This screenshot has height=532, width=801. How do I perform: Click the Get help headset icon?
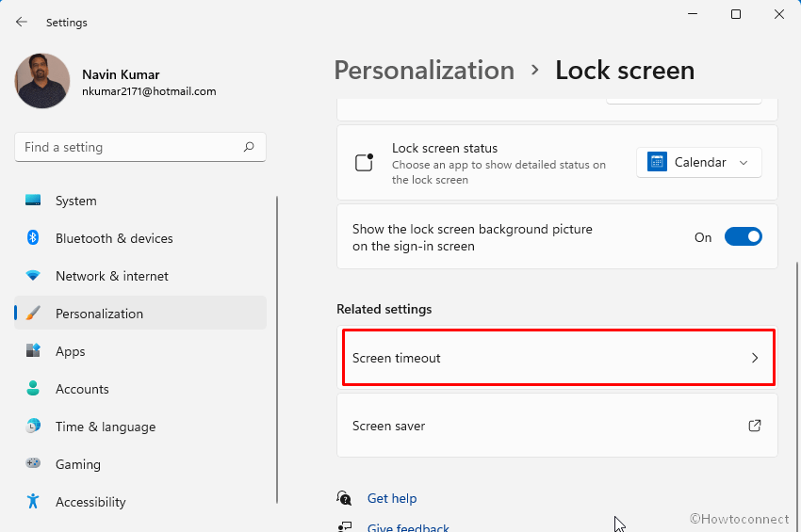[344, 498]
